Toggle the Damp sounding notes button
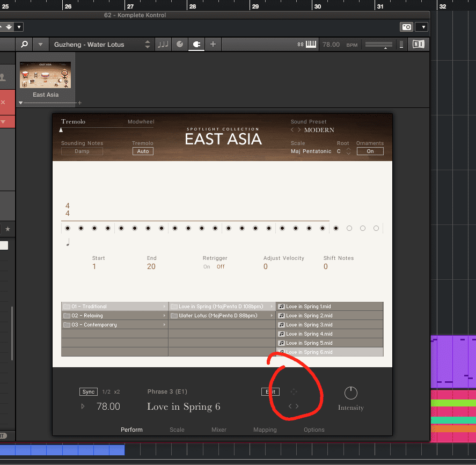 82,151
